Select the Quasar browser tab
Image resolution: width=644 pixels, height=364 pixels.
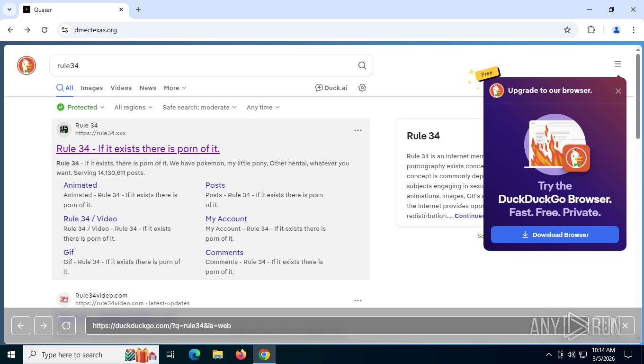click(73, 9)
